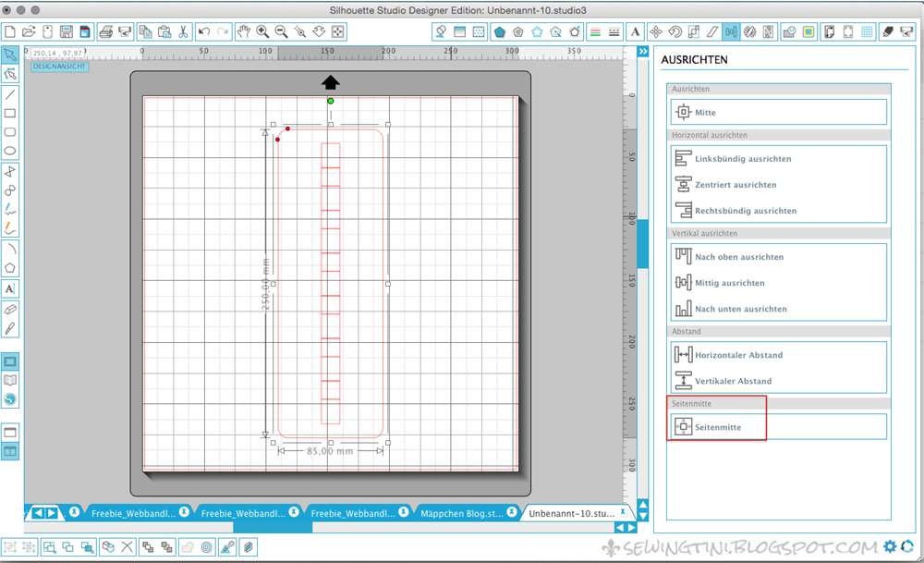Activate the eraser tool

pos(10,310)
